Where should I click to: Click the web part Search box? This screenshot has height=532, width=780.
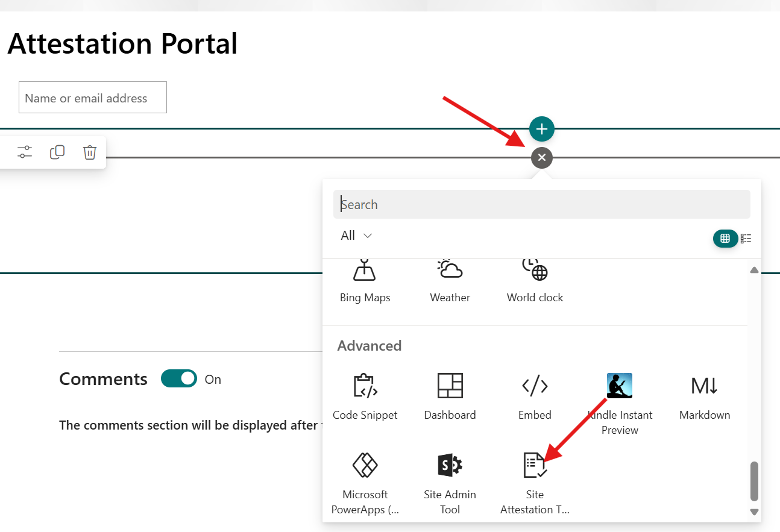(541, 205)
